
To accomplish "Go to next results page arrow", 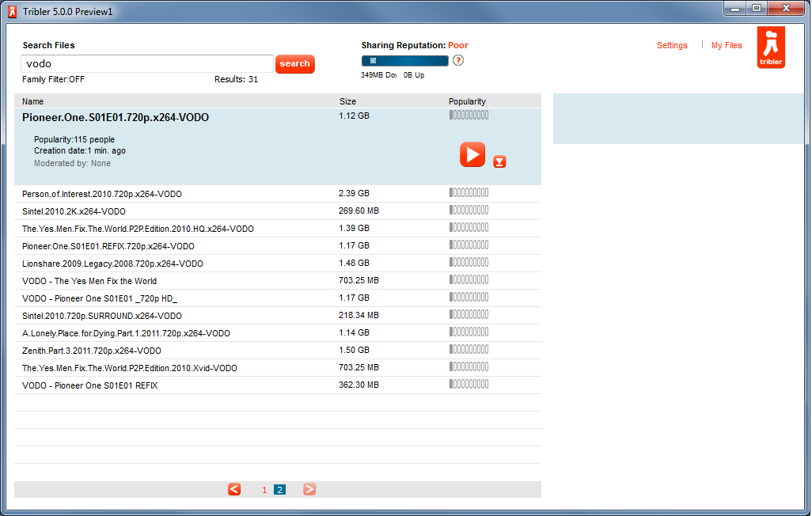I will 309,489.
